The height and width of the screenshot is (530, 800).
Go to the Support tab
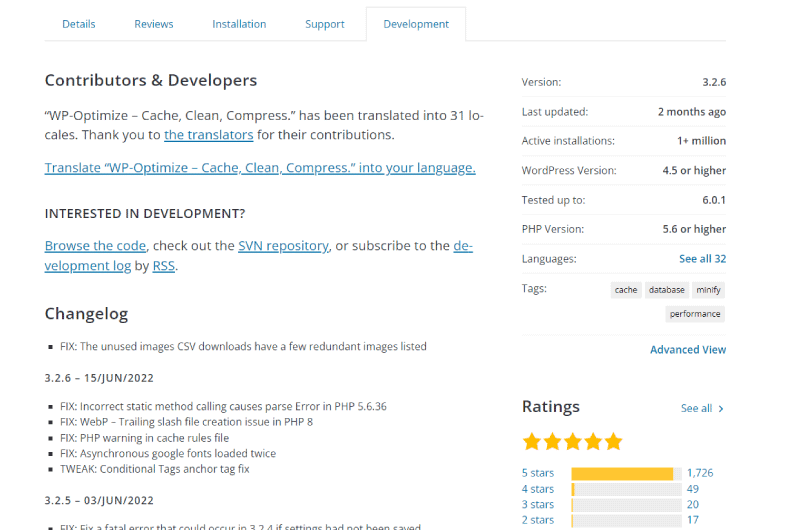pos(324,24)
